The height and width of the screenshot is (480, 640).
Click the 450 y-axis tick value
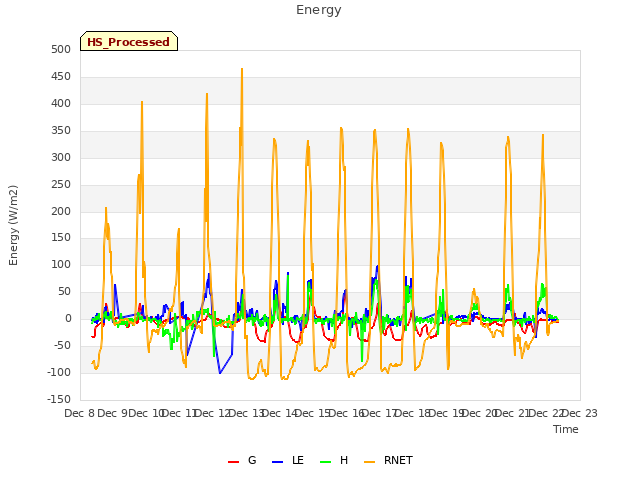(x=61, y=77)
